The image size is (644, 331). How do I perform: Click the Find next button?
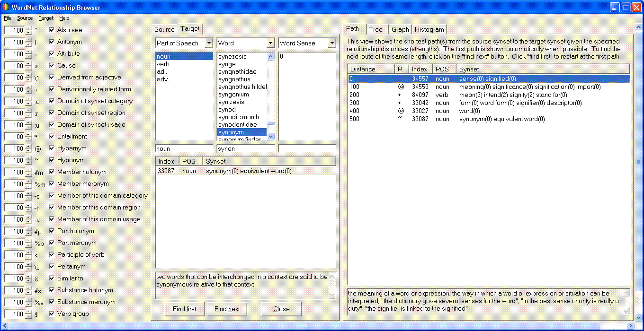[227, 309]
